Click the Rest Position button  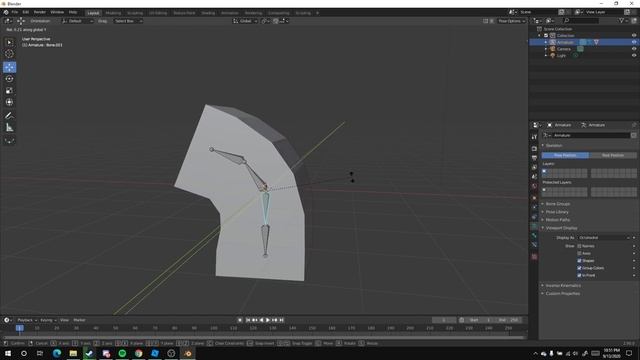point(613,156)
